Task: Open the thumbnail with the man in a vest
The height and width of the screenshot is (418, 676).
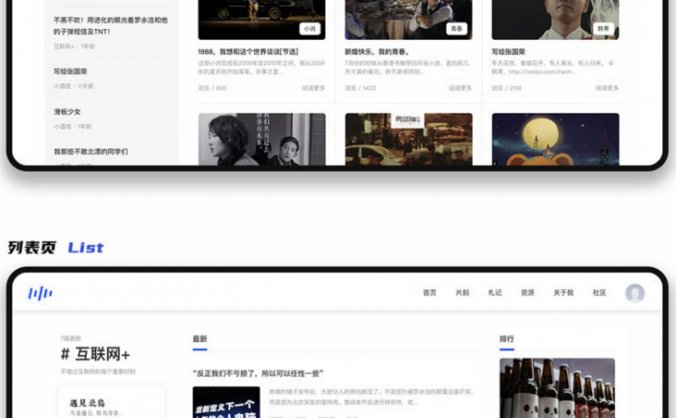Action: point(409,20)
